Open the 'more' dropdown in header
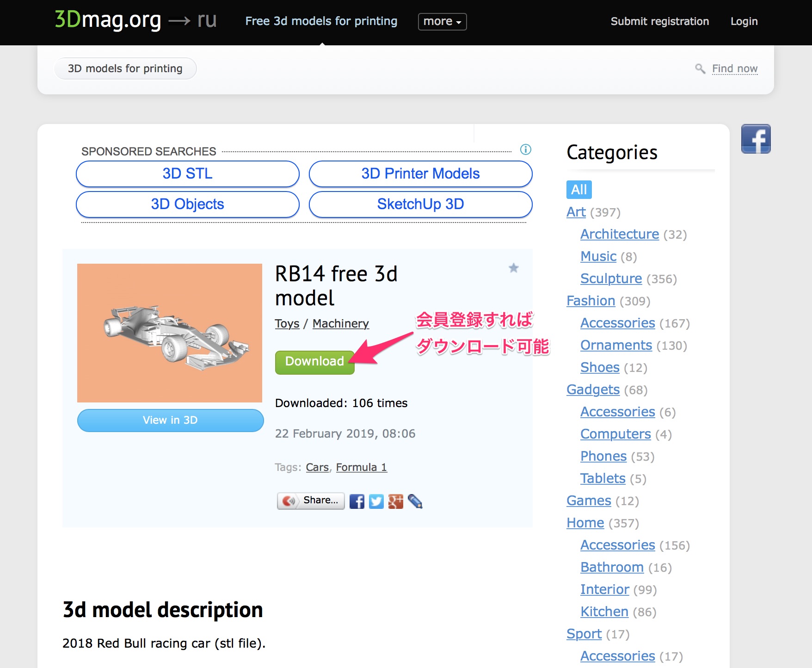 pos(442,21)
